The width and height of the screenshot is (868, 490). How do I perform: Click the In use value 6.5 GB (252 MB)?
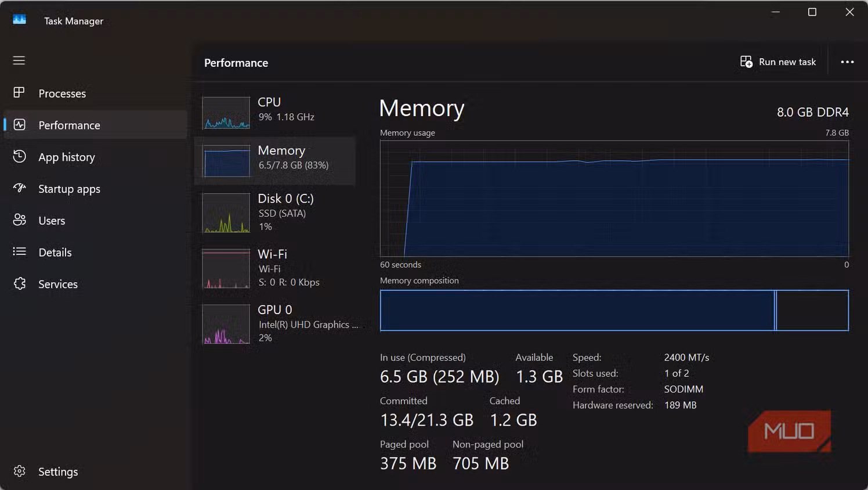pyautogui.click(x=439, y=377)
